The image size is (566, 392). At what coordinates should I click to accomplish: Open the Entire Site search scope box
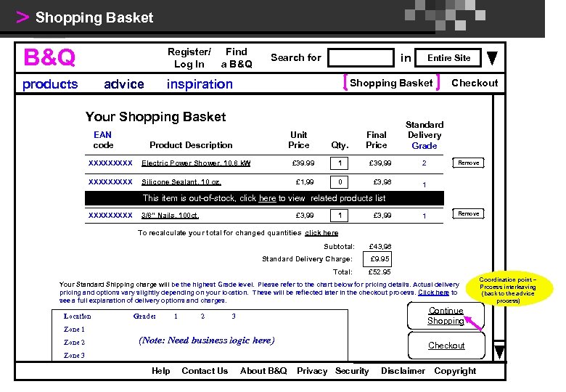[x=448, y=58]
